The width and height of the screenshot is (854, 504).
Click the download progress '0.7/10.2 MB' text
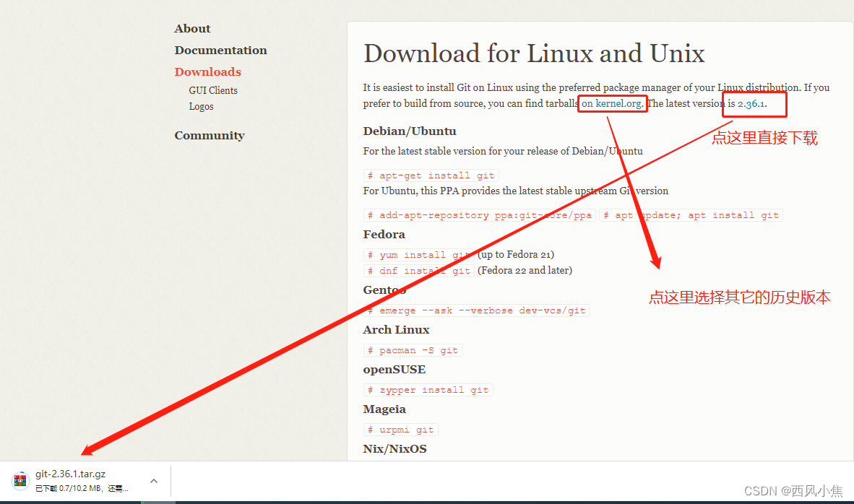click(79, 488)
